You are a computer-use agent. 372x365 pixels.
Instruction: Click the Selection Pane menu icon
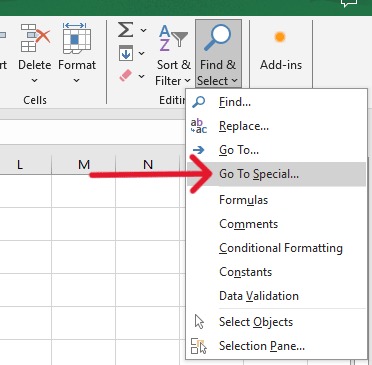point(199,346)
